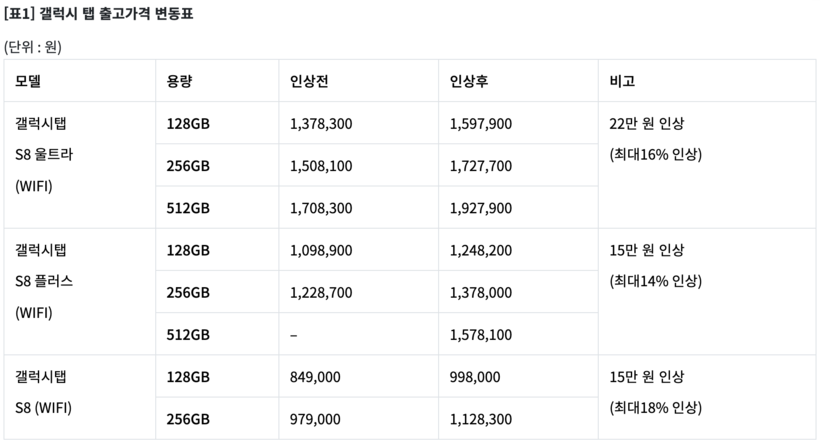
Task: Click the '(단위 : 원)' unit label
Action: click(x=34, y=47)
